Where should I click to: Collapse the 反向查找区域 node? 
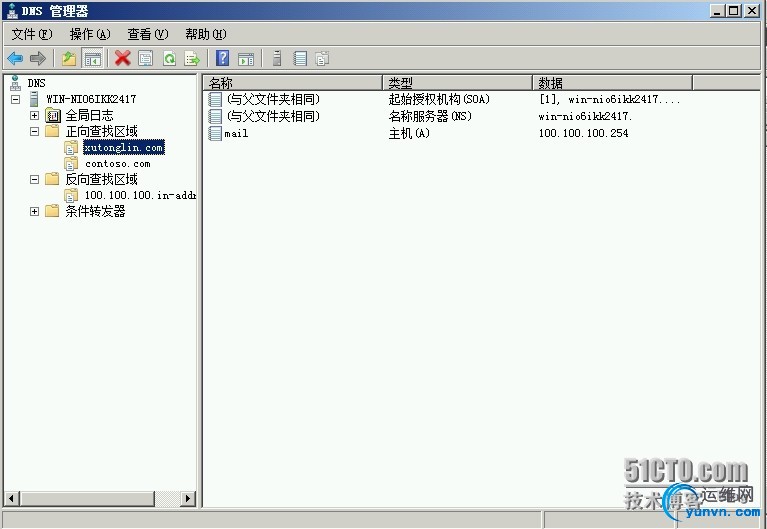tap(34, 179)
